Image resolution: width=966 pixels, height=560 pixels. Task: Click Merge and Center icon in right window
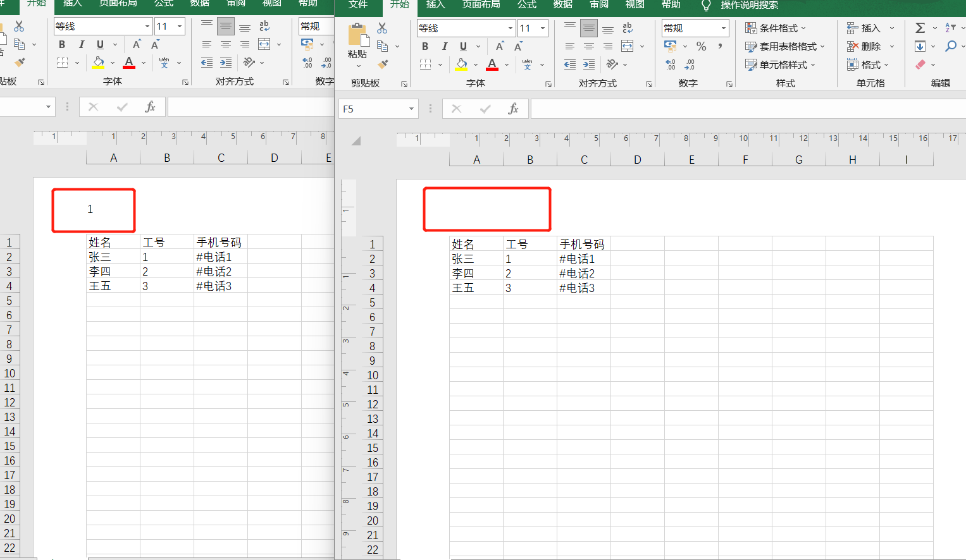click(628, 46)
